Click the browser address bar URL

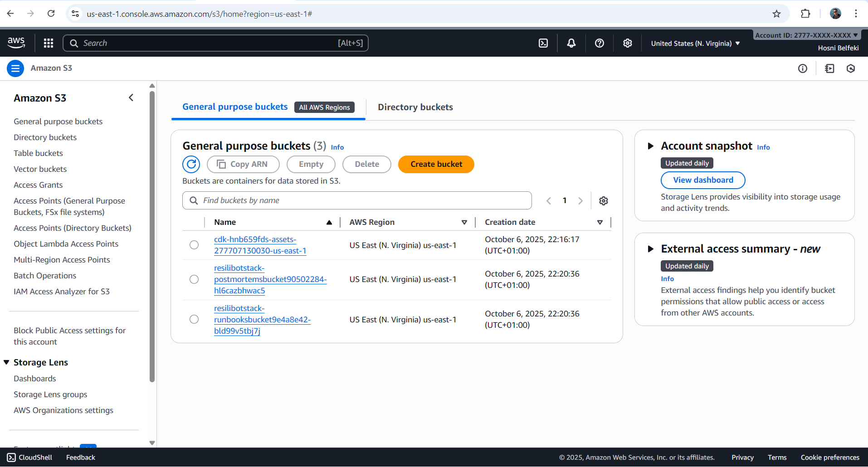(x=200, y=14)
